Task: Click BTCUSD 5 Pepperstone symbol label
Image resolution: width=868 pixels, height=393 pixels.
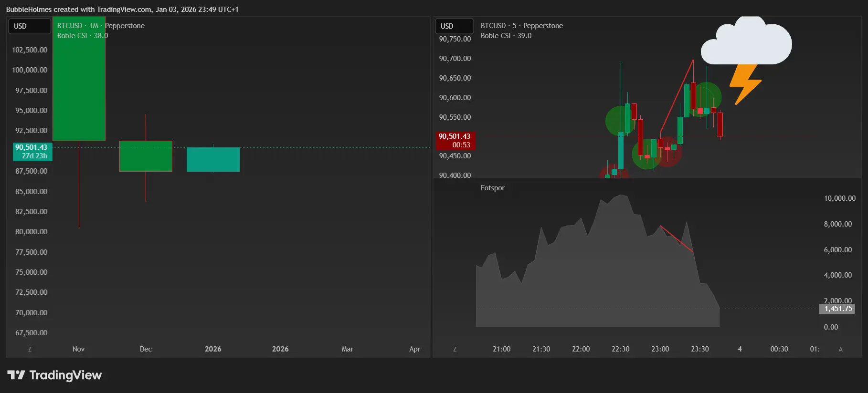Action: pos(521,26)
